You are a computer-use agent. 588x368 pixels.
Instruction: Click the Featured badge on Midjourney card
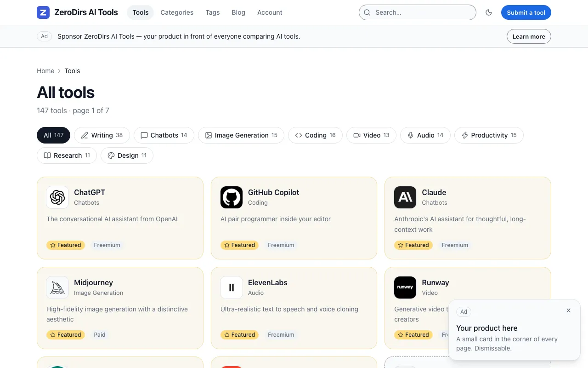click(65, 335)
